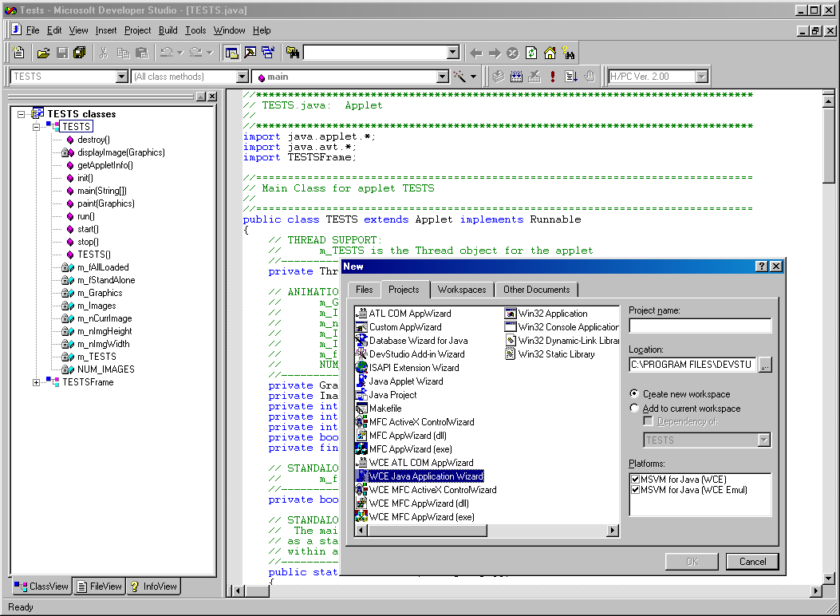This screenshot has height=616, width=840.
Task: Click the Build toolbar icon
Action: pyautogui.click(x=516, y=77)
